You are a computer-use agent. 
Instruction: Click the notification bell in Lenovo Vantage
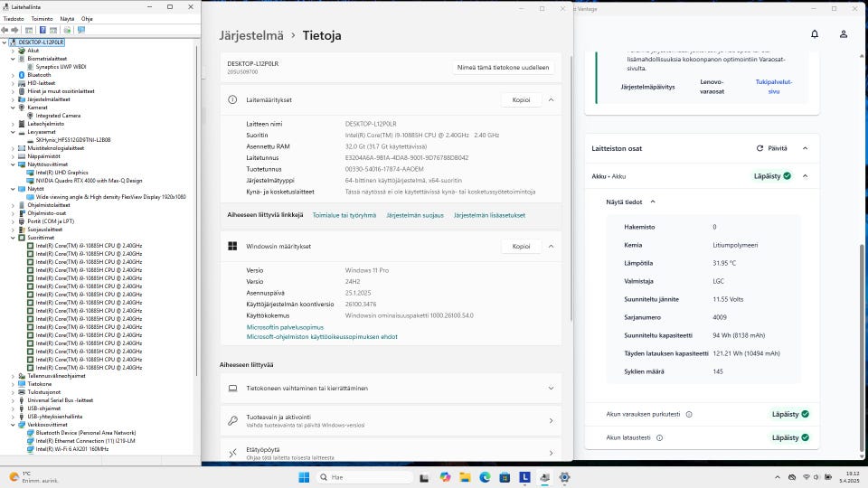tap(814, 34)
